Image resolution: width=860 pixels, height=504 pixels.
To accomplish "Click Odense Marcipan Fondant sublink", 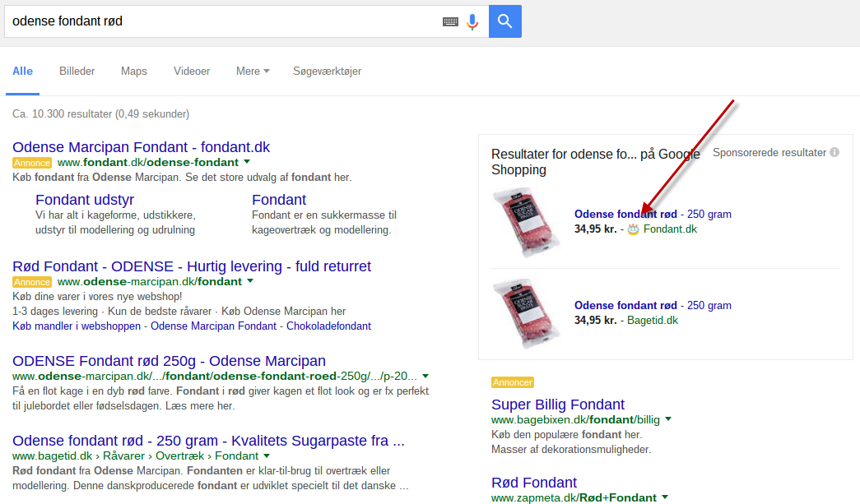I will click(x=213, y=326).
